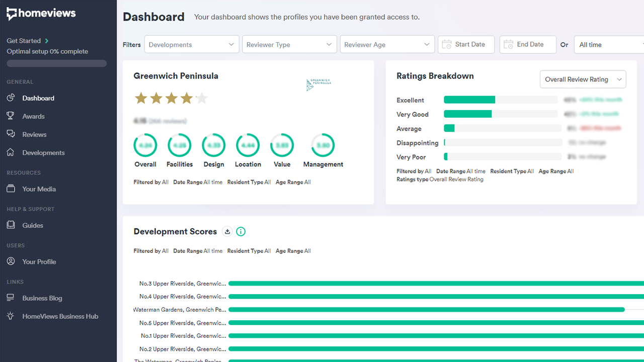
Task: Click the Value score circle
Action: tap(282, 145)
